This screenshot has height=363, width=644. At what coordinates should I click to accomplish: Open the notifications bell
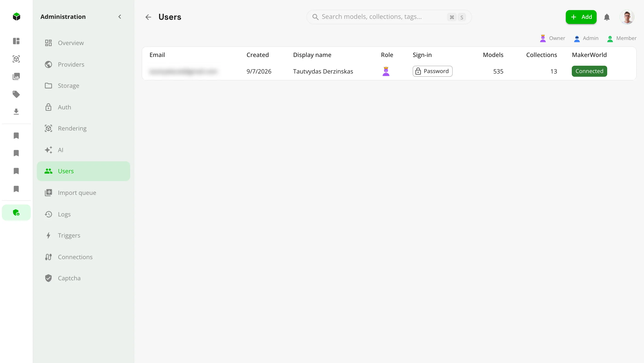[607, 17]
